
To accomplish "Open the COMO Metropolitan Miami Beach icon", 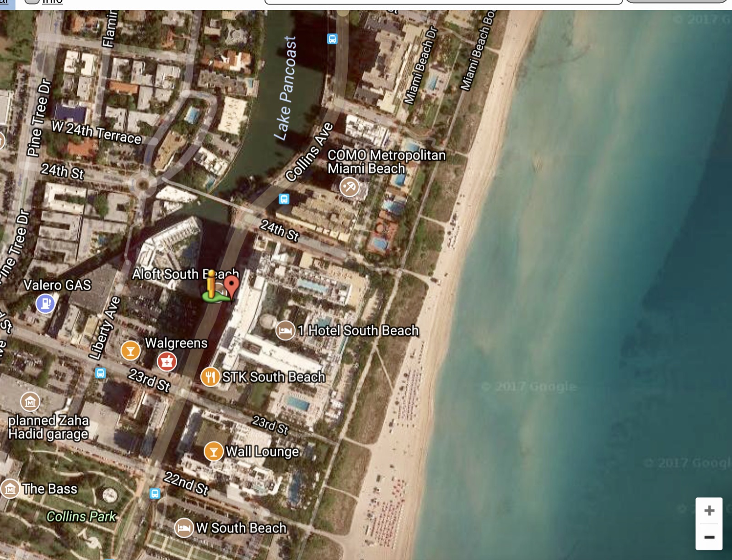I will pyautogui.click(x=349, y=187).
